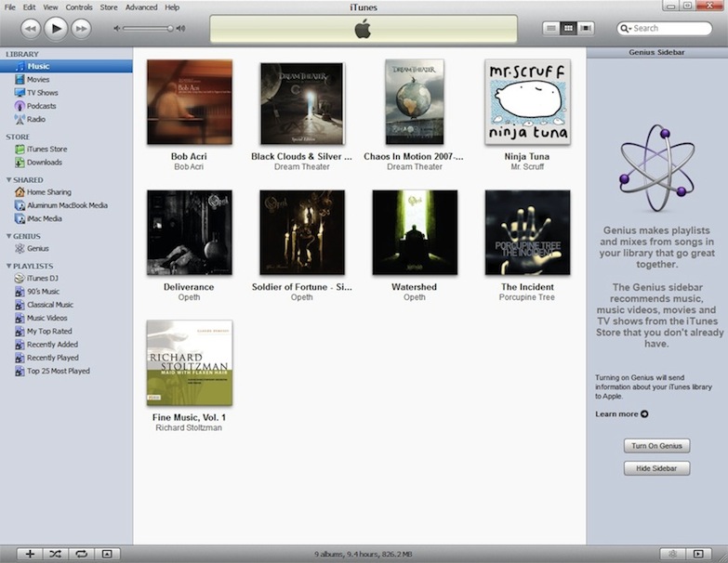
Task: Open the Controls menu
Action: 79,7
